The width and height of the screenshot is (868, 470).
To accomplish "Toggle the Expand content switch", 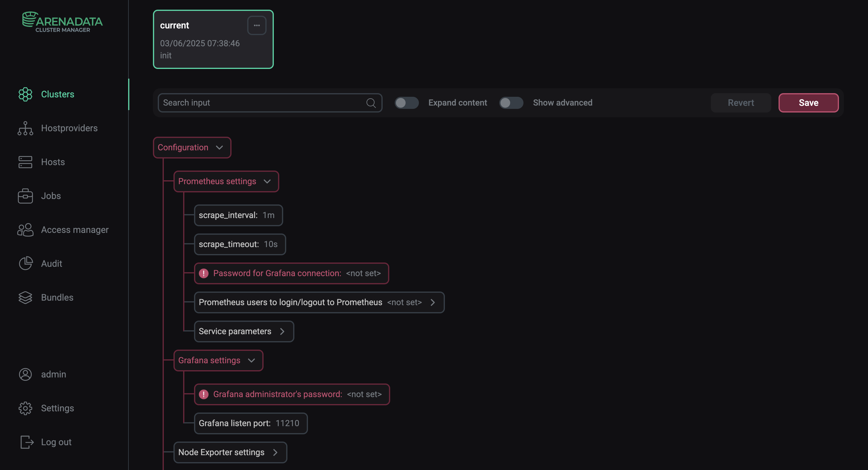I will point(407,103).
